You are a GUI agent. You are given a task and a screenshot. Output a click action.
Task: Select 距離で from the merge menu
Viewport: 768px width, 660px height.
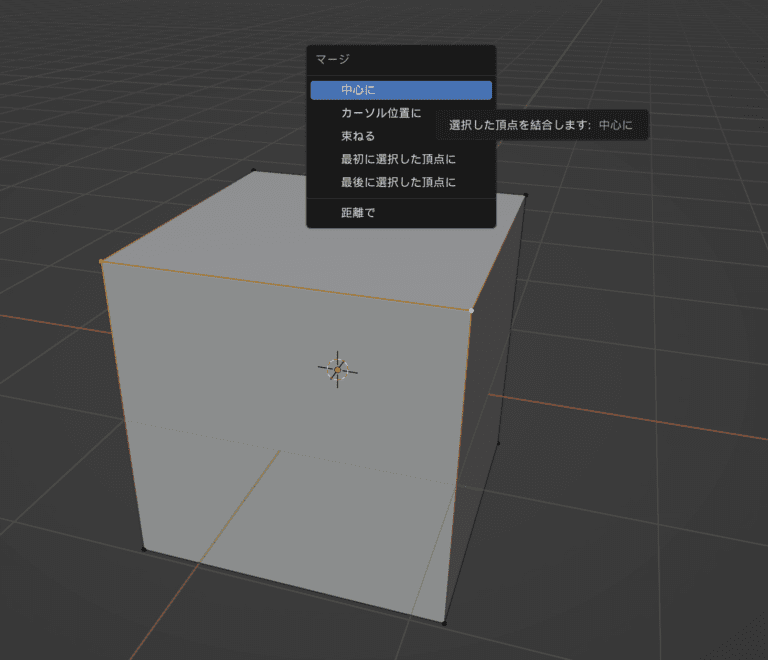pyautogui.click(x=401, y=212)
